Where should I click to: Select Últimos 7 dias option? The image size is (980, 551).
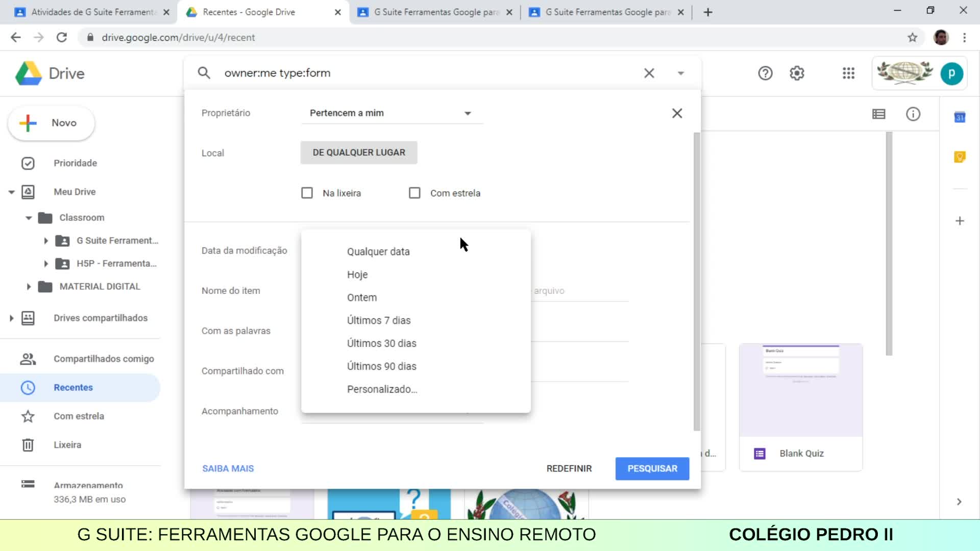(416, 320)
